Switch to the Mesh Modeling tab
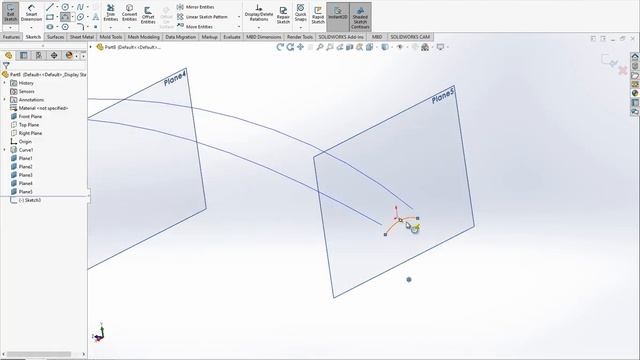Viewport: 640px width, 360px height. (144, 37)
